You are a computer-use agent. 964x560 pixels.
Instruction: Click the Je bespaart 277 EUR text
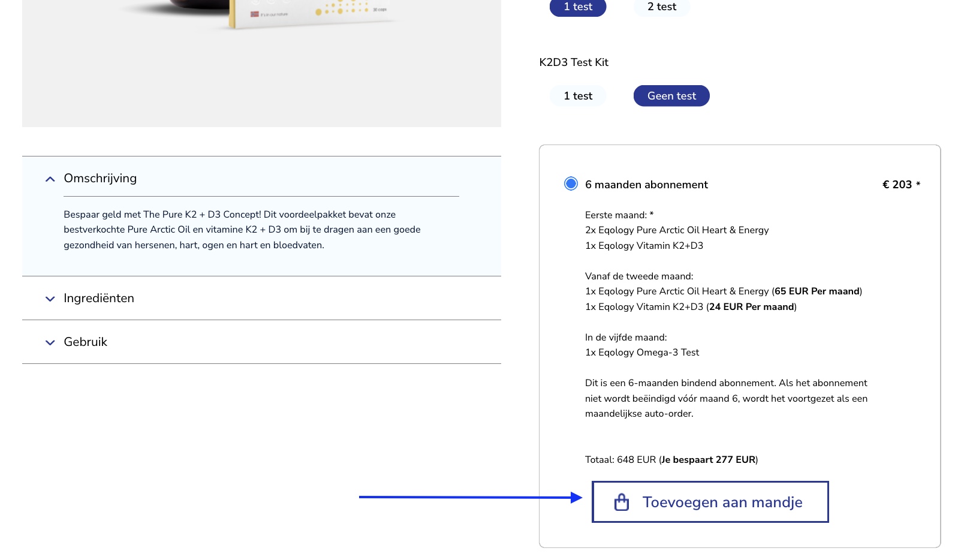pos(708,460)
